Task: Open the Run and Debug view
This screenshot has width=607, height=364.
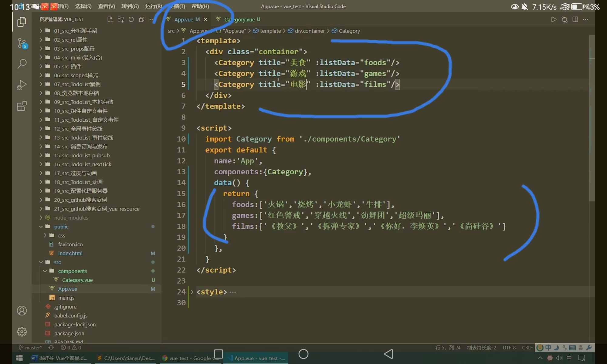Action: click(x=22, y=85)
